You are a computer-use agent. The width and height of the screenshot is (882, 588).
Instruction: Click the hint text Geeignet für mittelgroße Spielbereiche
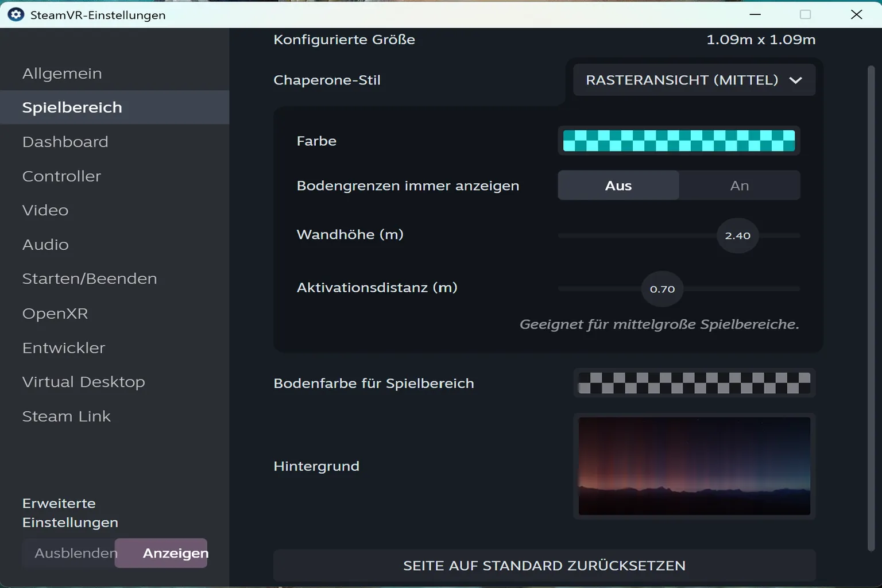(659, 324)
